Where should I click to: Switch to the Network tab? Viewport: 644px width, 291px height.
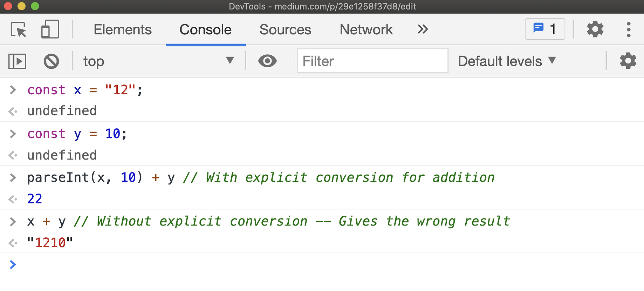366,29
